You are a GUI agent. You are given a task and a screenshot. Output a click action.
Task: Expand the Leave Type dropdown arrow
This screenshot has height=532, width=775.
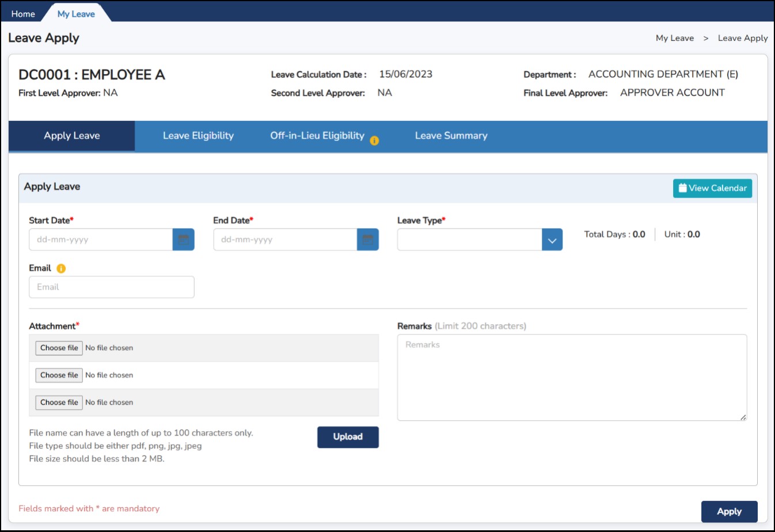pyautogui.click(x=552, y=240)
